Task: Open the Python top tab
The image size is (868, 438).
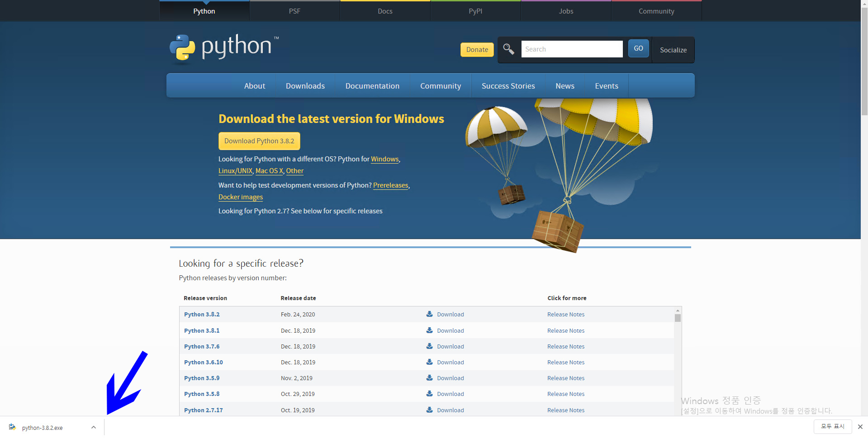Action: [204, 11]
